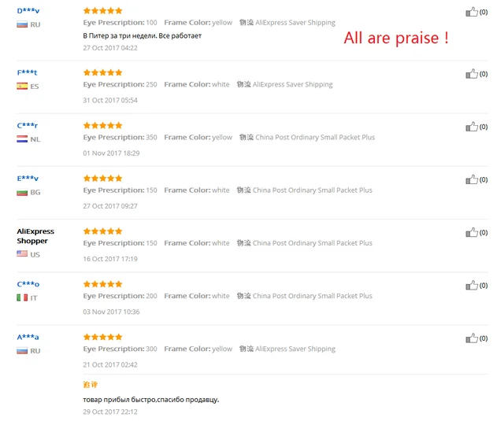Viewport: 504px width, 421px height.
Task: Click the Russian flag beside D***v
Action: tap(22, 24)
